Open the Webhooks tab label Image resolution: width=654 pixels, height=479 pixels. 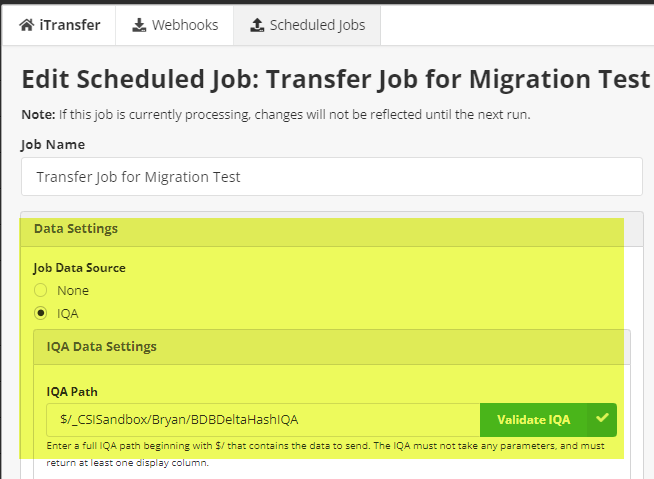tap(185, 25)
